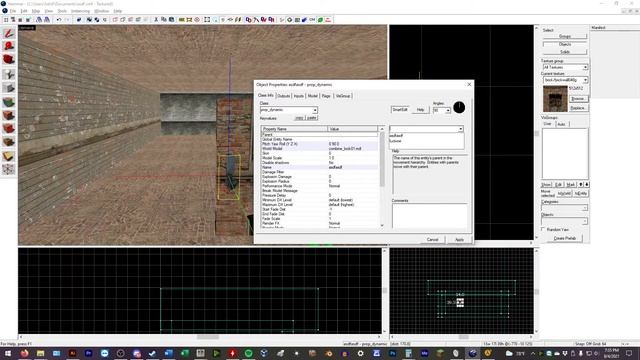Switch to the Flags tab
The height and width of the screenshot is (360, 640).
(326, 96)
